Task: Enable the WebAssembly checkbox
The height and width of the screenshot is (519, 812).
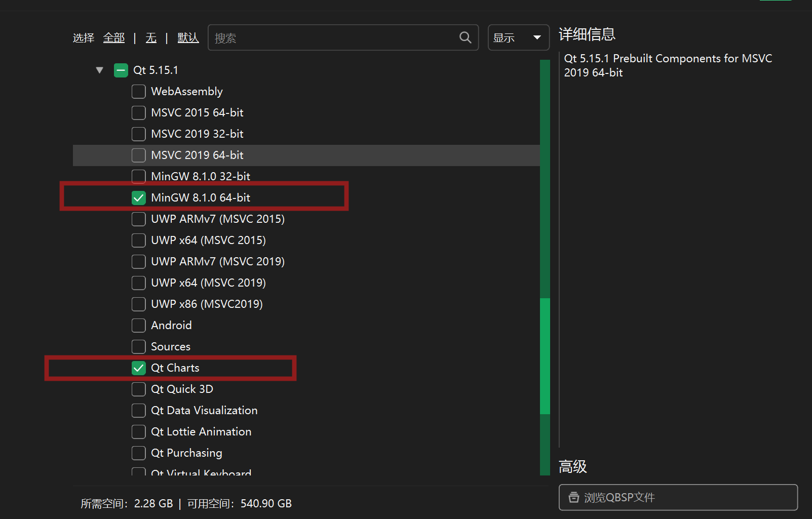Action: 138,92
